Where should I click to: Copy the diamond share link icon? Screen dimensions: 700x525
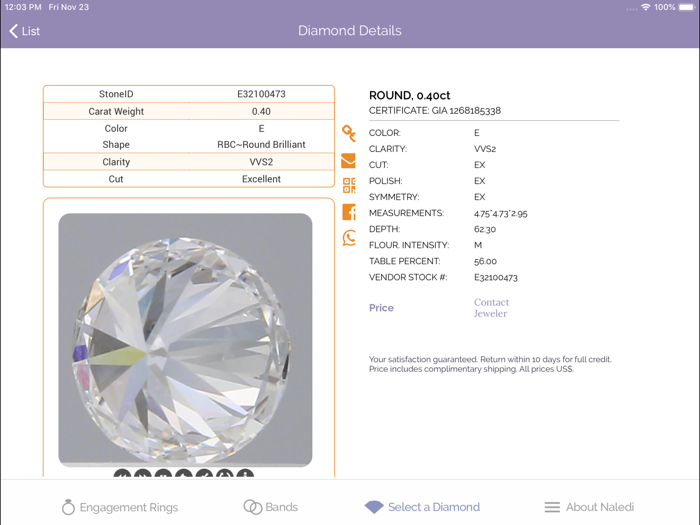349,133
